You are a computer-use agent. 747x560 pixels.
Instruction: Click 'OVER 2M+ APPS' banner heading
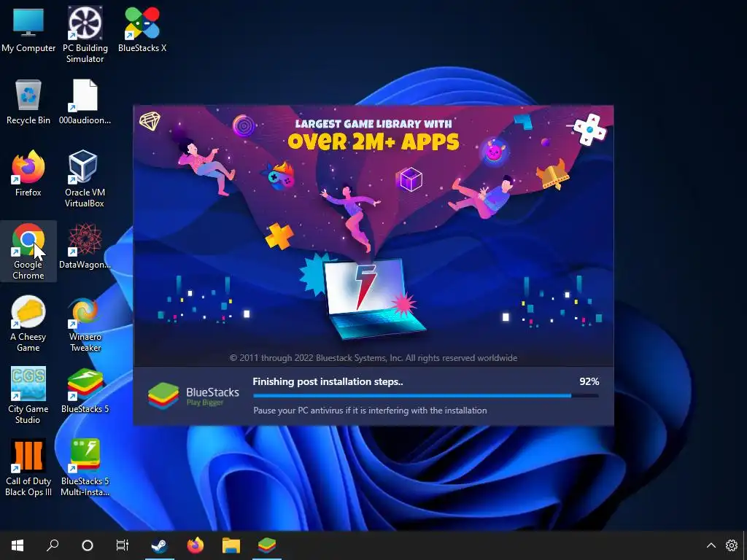click(373, 141)
